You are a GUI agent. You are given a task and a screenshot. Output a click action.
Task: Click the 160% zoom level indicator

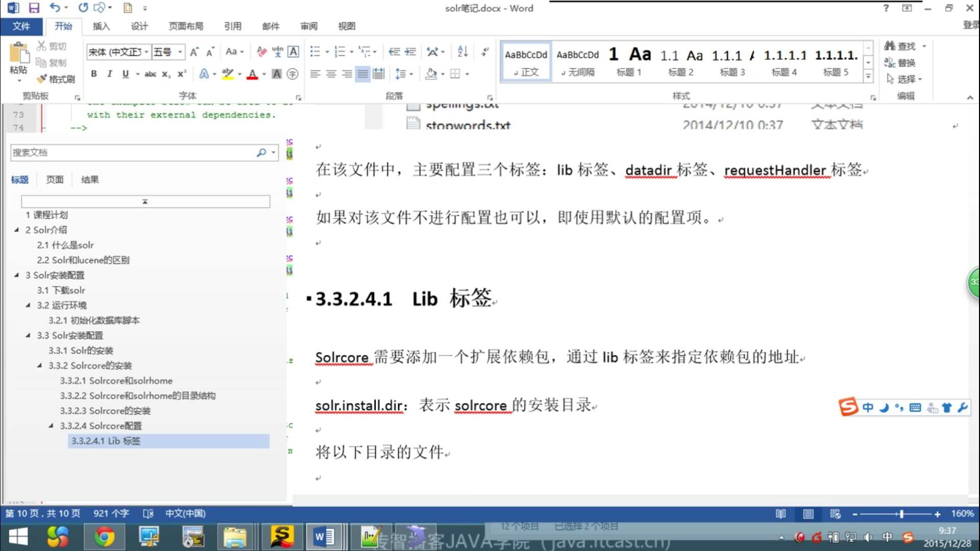962,514
